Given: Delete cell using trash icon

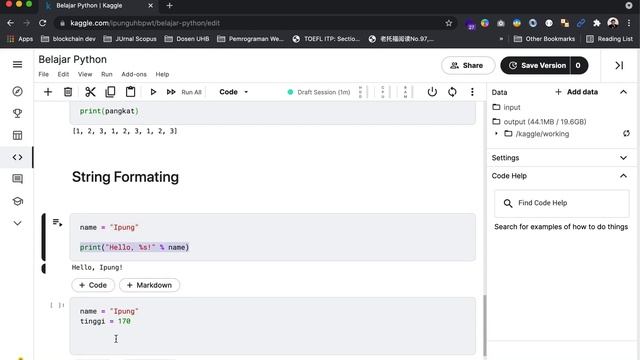Looking at the screenshot, I should click(x=68, y=92).
